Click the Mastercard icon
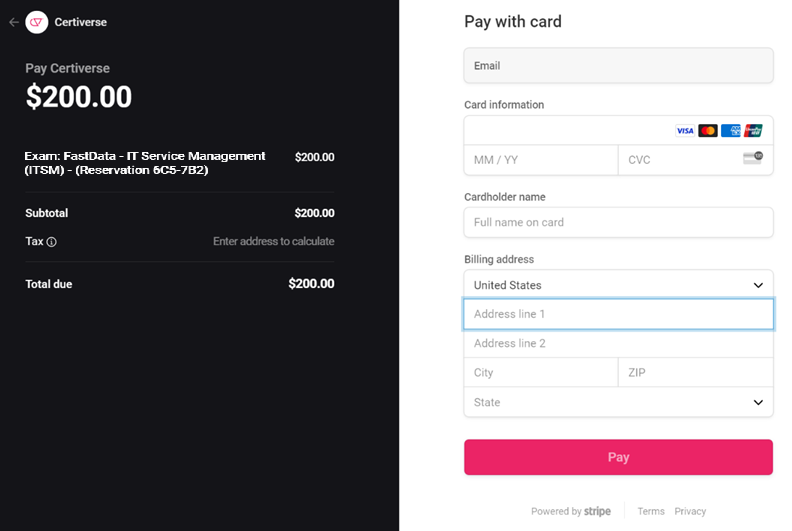 708,131
